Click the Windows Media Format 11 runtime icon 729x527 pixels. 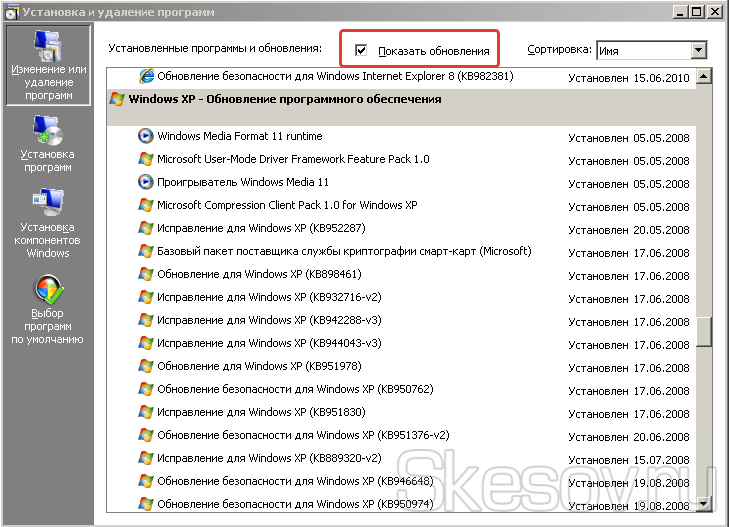[146, 136]
